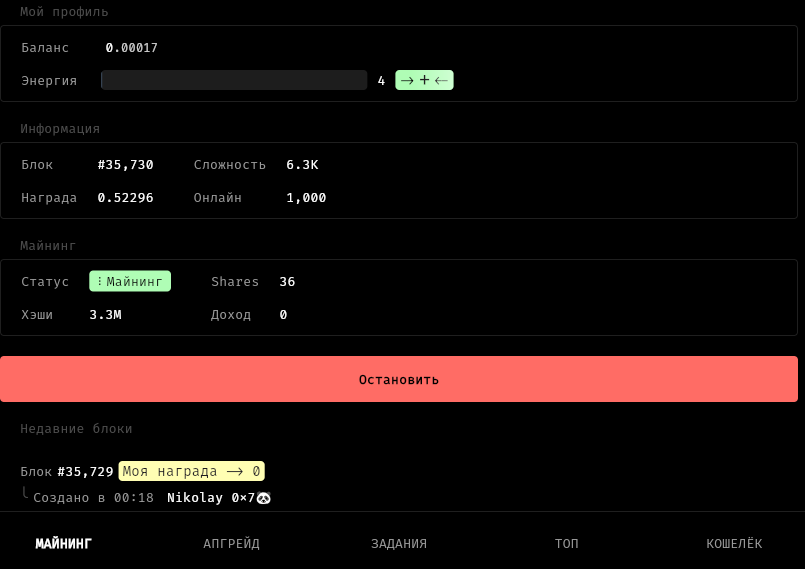Switch to the АПГРЕЙД tab

tap(232, 543)
